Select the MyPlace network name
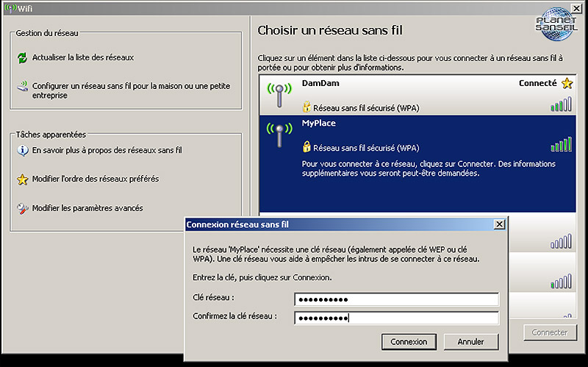The height and width of the screenshot is (367, 588). 319,123
